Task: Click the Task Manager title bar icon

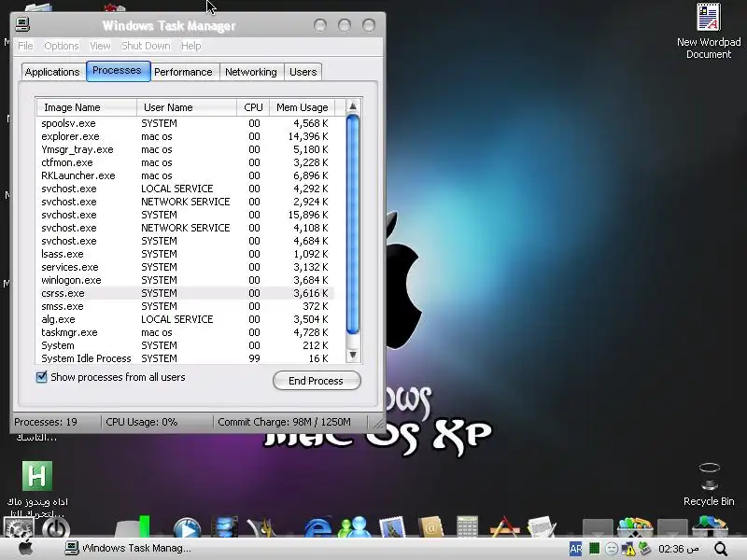Action: [22, 24]
